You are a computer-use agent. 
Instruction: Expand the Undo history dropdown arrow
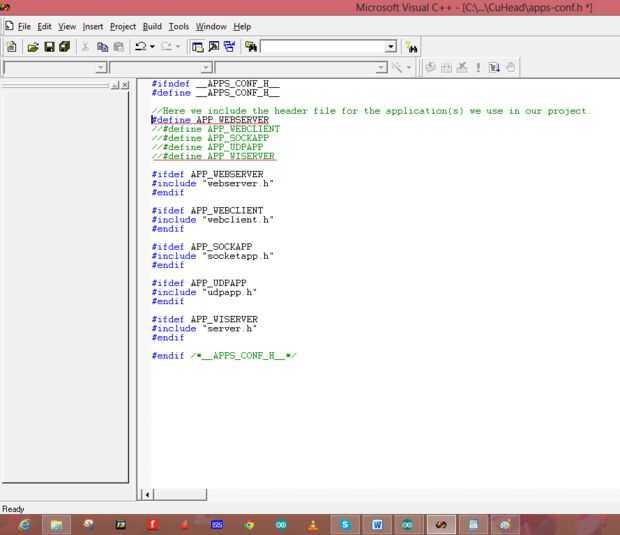153,47
